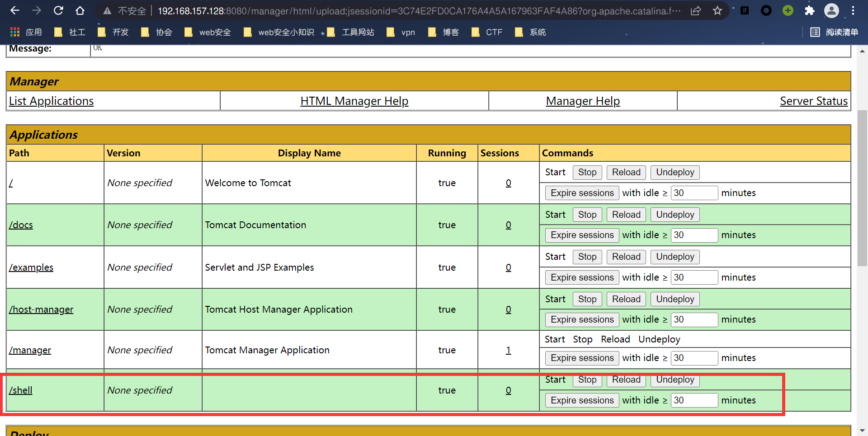
Task: Reload the Welcome to Tomcat application
Action: [x=626, y=172]
